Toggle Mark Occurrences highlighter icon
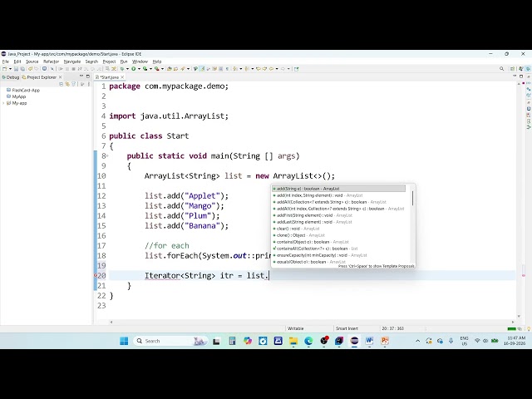Viewport: 532px width, 399px height. [x=203, y=69]
